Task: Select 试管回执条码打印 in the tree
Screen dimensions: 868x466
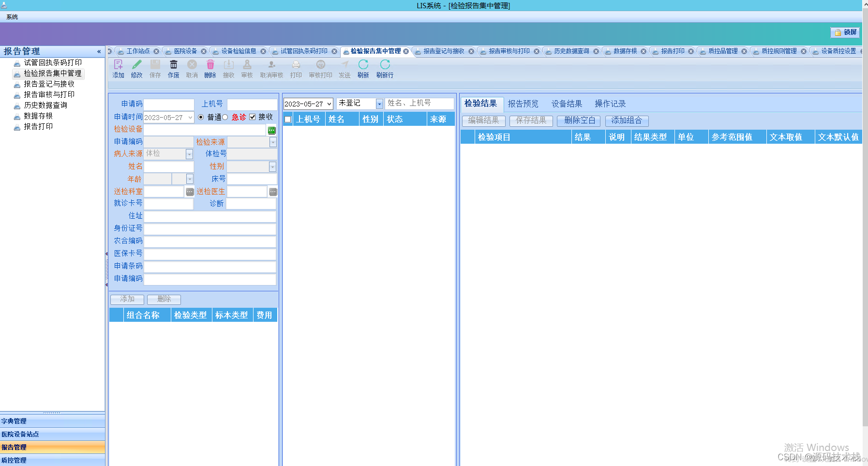Action: (x=53, y=63)
